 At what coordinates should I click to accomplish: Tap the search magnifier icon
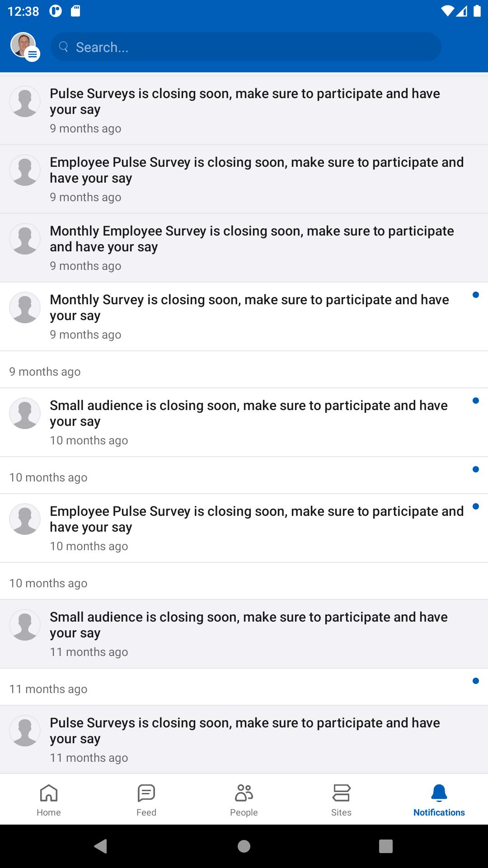64,47
